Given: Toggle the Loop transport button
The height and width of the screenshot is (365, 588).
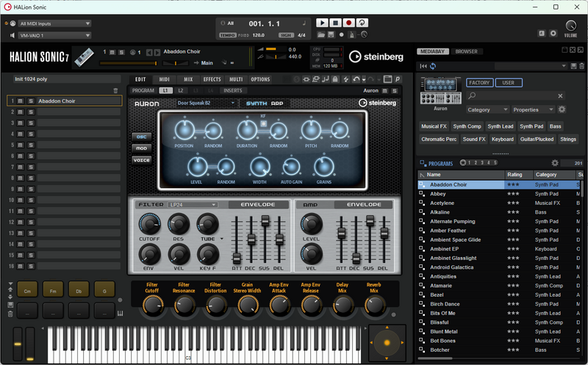Looking at the screenshot, I should [x=362, y=23].
